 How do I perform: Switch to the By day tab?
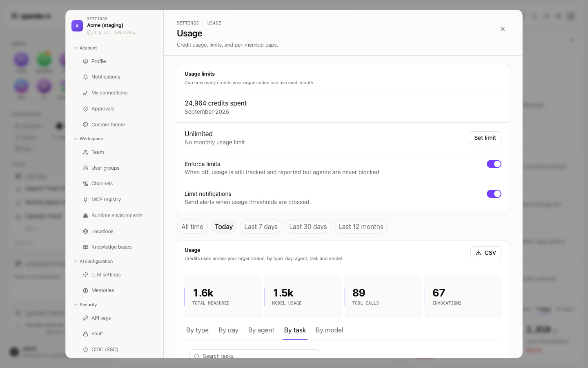point(228,330)
